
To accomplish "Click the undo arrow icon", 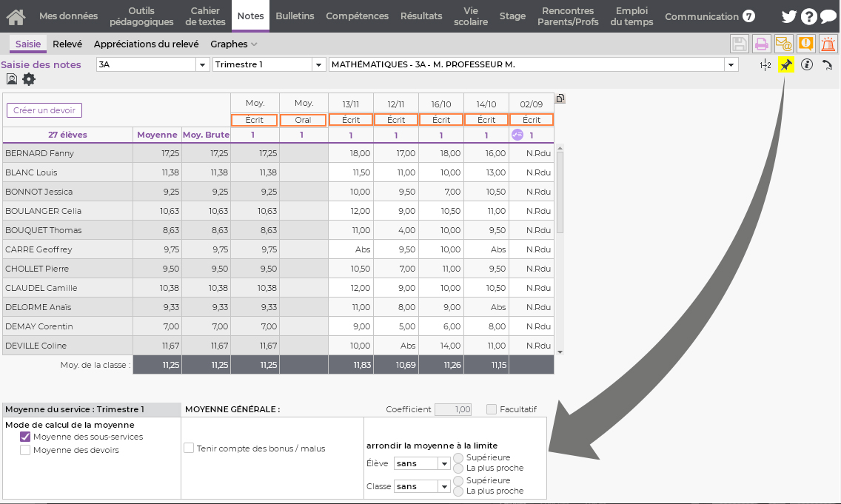I will click(x=827, y=65).
